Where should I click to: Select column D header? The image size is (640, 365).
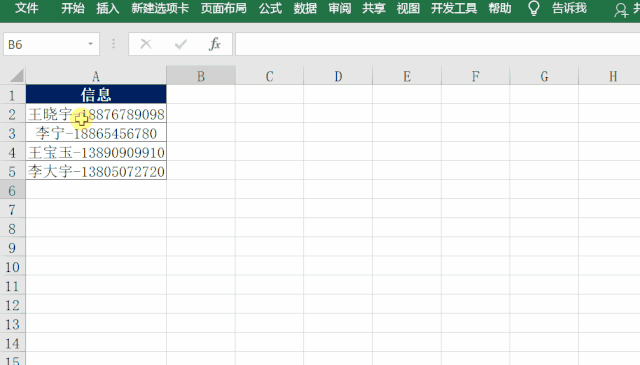pyautogui.click(x=338, y=76)
